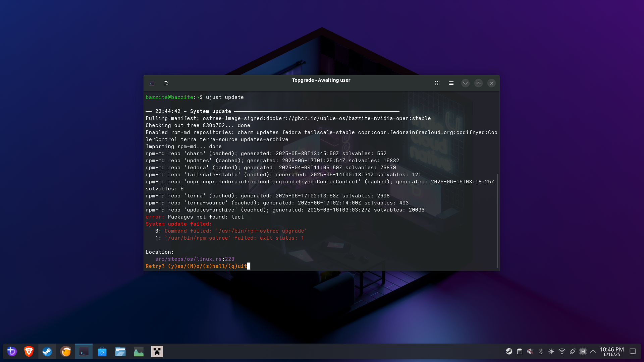The height and width of the screenshot is (362, 644).
Task: Open the Discover software center
Action: [102, 351]
